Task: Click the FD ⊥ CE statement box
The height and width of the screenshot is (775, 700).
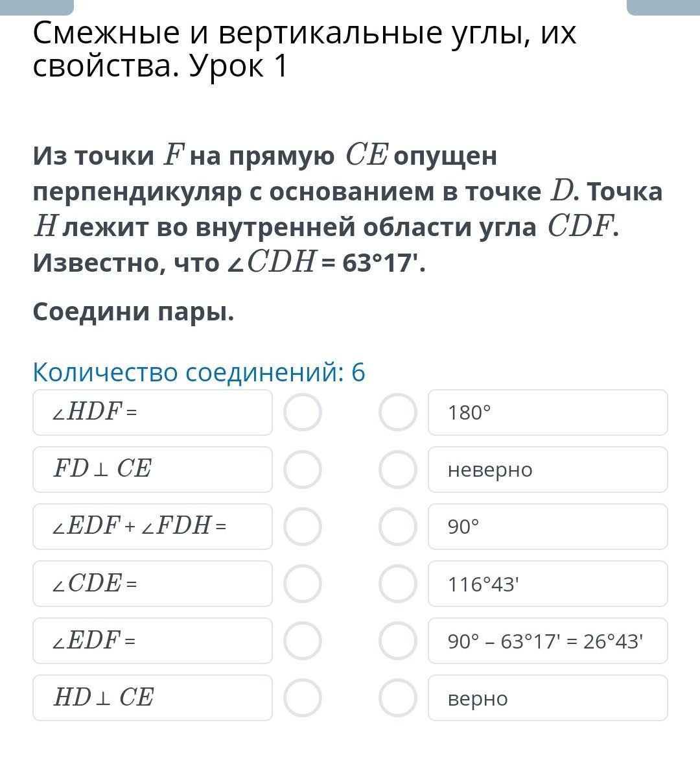Action: point(152,470)
